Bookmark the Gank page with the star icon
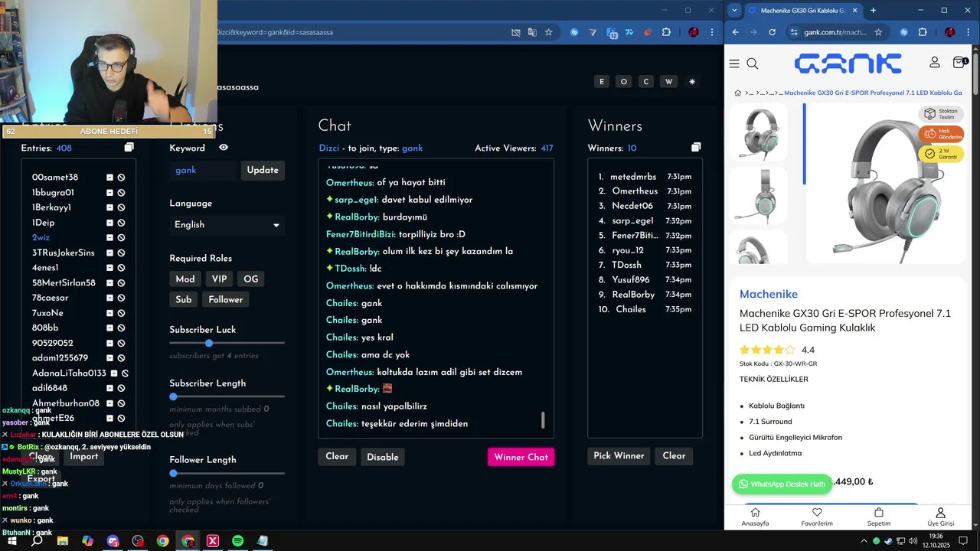Image resolution: width=980 pixels, height=551 pixels. tap(878, 32)
